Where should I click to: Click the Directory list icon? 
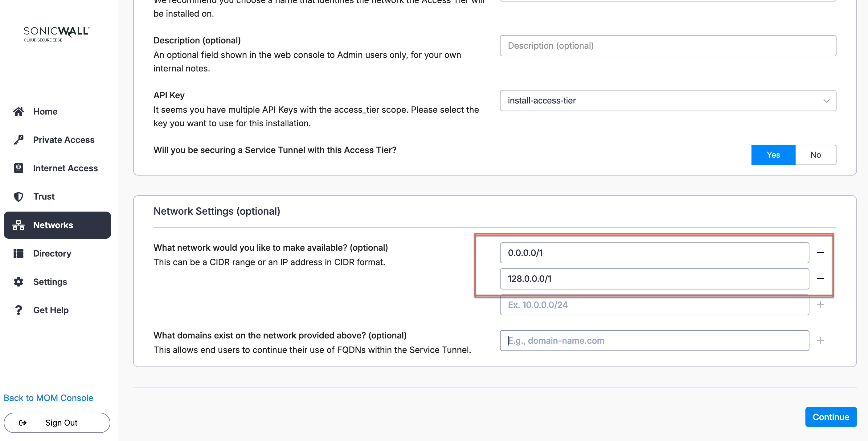[x=18, y=253]
